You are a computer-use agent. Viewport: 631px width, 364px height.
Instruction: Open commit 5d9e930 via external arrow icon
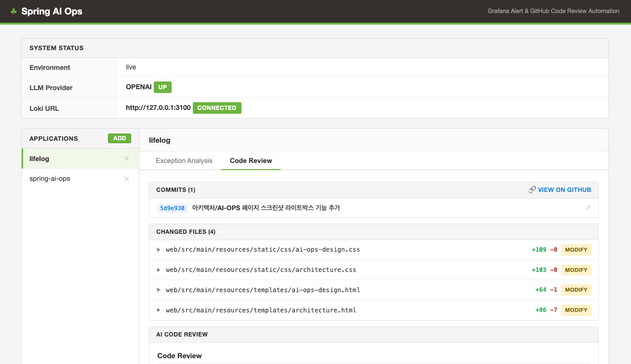click(x=588, y=208)
